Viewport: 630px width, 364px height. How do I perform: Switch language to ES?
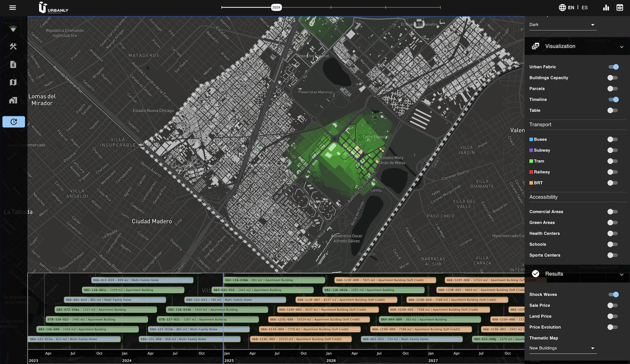pos(585,7)
